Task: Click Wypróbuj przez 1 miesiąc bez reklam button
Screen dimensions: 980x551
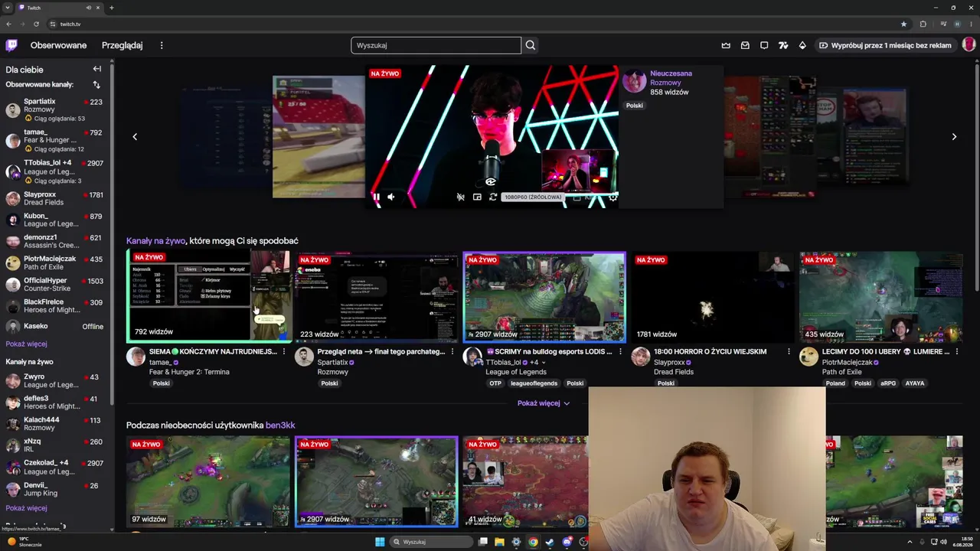Action: (885, 45)
